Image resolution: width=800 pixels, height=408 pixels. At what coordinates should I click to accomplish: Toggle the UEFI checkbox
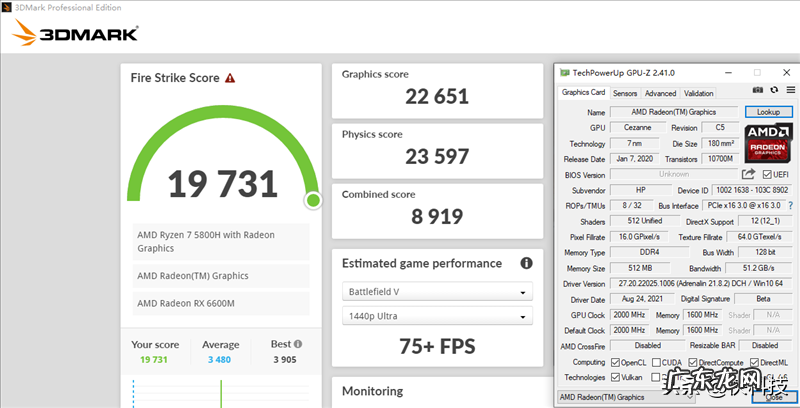click(x=767, y=174)
